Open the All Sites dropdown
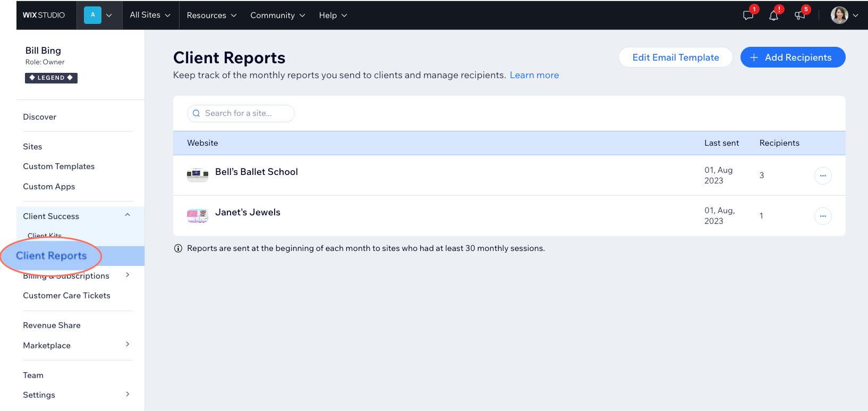868x411 pixels. (x=150, y=15)
